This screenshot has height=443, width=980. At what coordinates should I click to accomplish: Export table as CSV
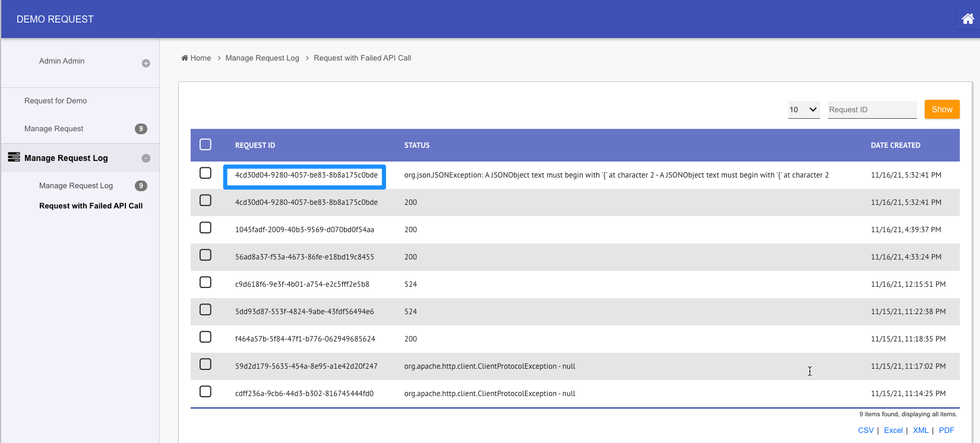coord(865,431)
